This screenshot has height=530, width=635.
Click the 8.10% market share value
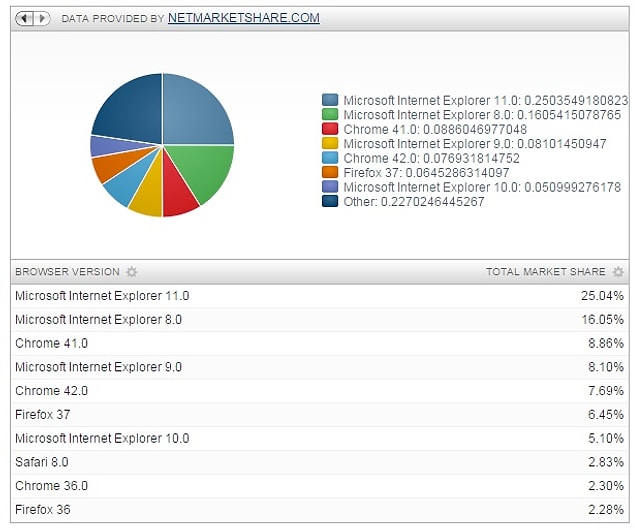pos(605,367)
